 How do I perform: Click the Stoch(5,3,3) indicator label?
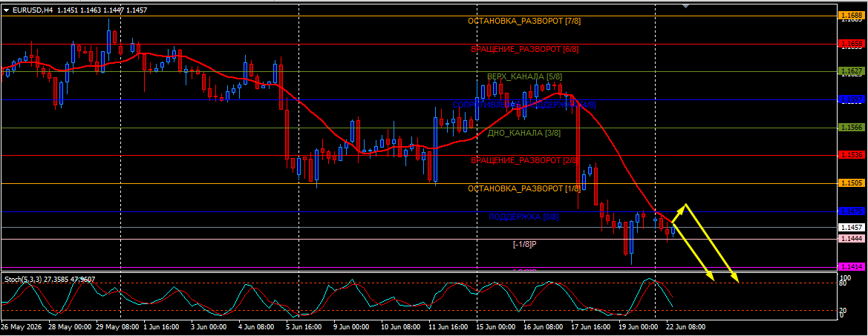pos(22,280)
